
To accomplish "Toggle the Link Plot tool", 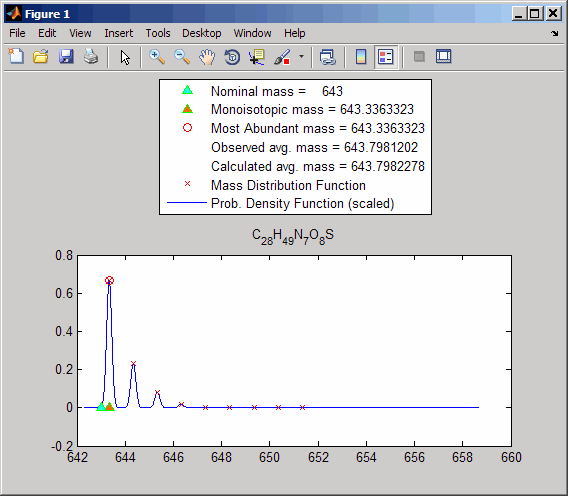I will pos(327,57).
